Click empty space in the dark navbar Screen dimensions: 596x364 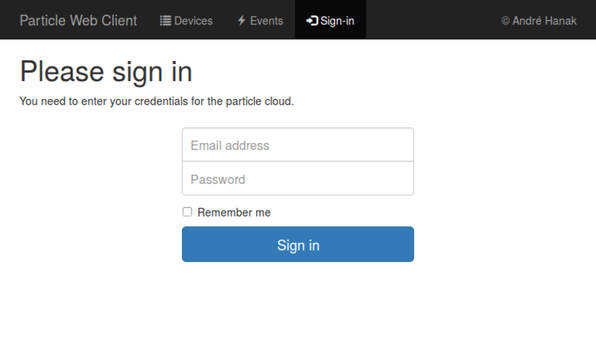coord(432,20)
